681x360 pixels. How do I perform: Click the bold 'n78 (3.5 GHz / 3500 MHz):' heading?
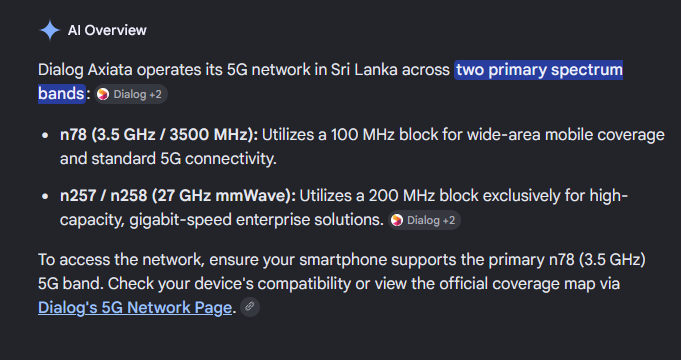[x=159, y=135]
